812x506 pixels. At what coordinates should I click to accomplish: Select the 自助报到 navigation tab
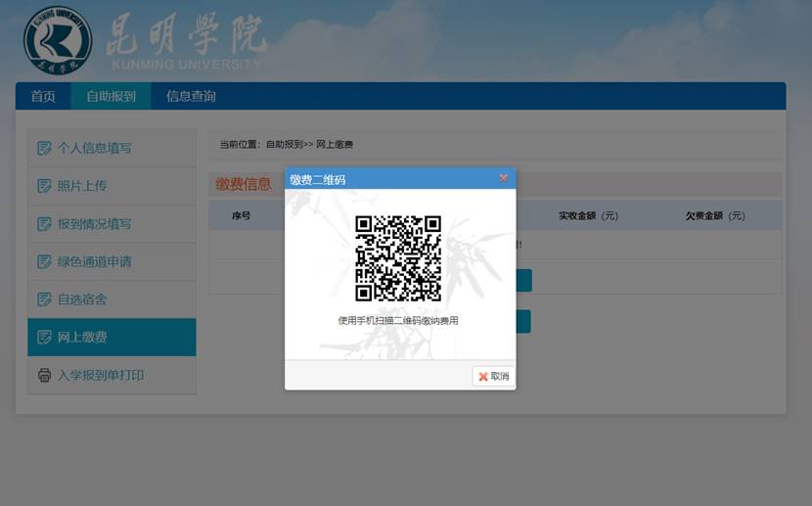pos(111,96)
